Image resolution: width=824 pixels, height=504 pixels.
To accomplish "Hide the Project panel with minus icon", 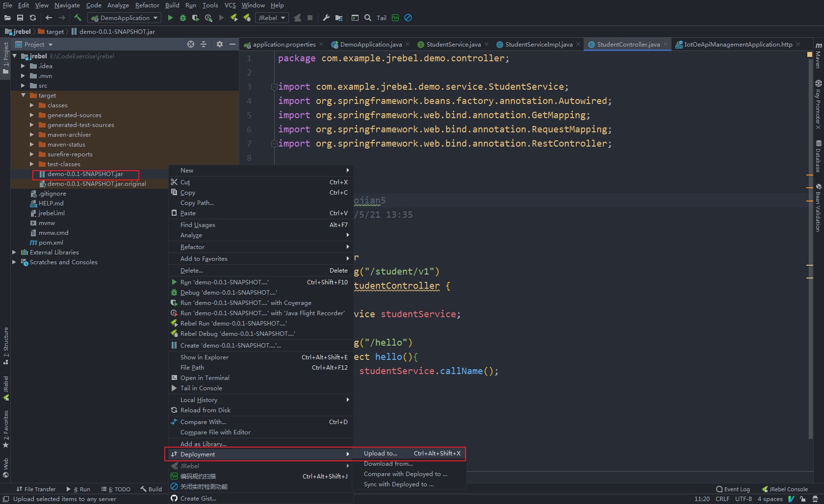I will point(232,44).
